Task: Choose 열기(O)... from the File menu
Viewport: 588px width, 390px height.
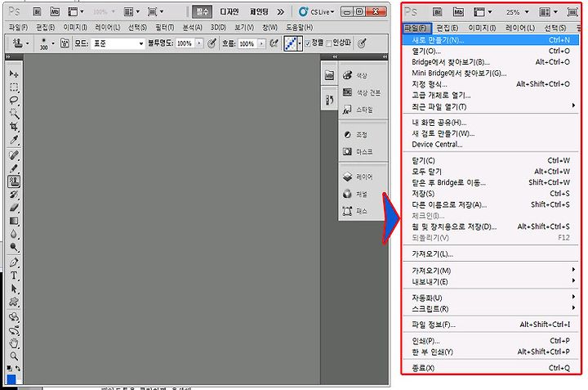Action: pos(490,51)
